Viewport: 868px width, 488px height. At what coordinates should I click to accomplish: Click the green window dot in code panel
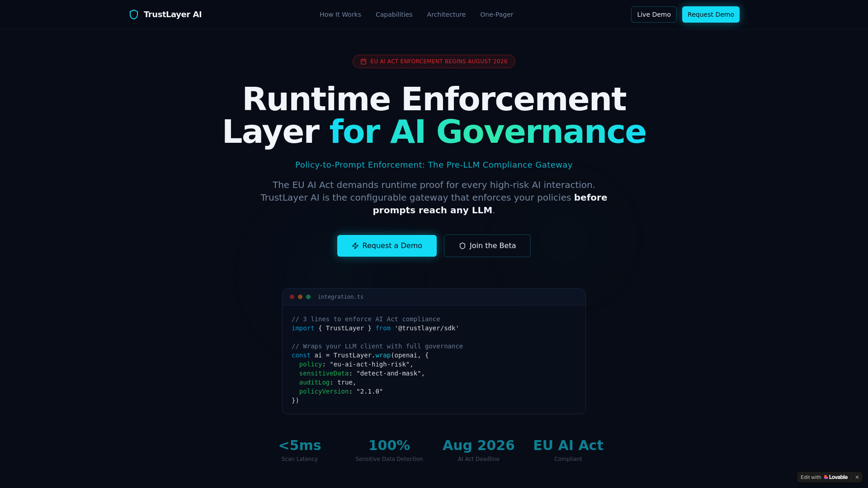(308, 297)
